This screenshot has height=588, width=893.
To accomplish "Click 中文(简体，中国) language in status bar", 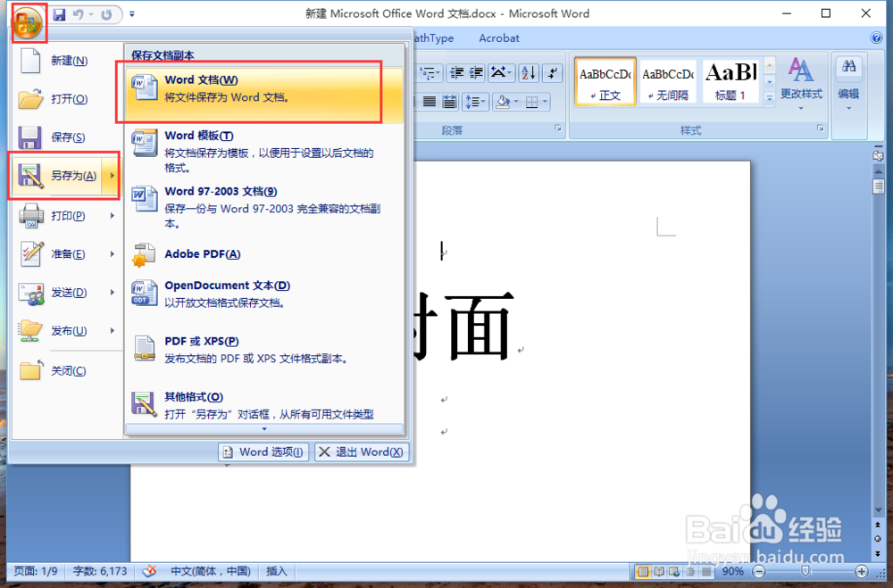I will point(211,571).
